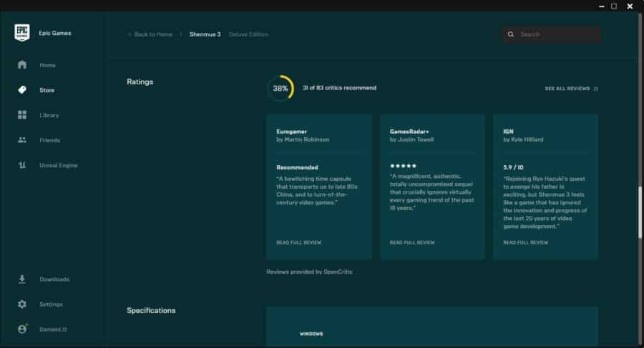Close the Epic Games launcher window

pos(630,6)
